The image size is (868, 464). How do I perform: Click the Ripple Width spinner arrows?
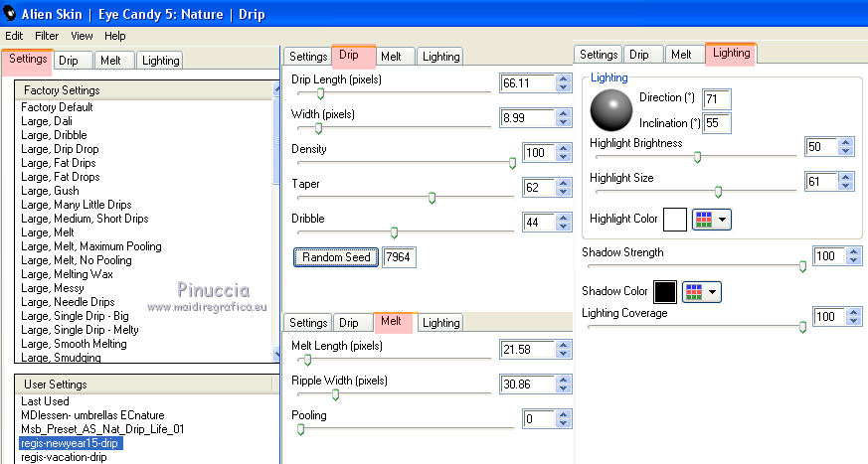(564, 385)
